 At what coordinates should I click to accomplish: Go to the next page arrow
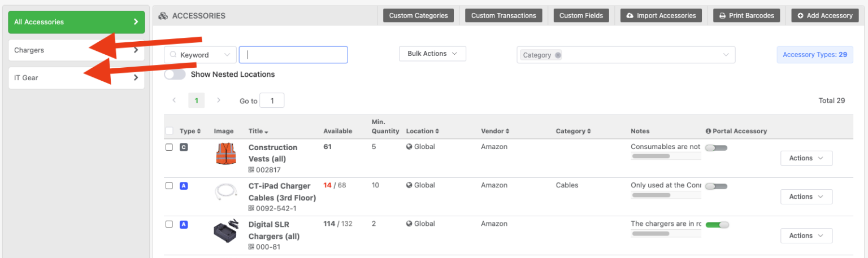click(x=219, y=100)
